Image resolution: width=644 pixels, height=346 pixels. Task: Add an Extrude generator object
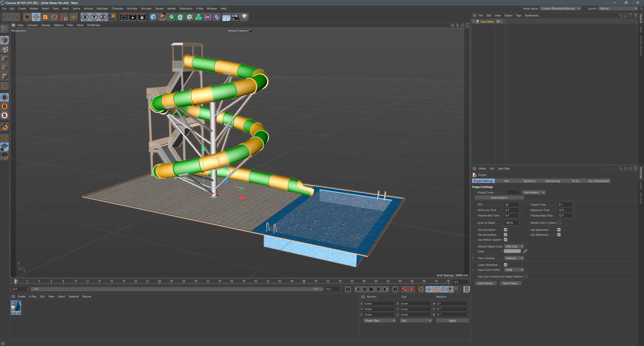point(180,17)
